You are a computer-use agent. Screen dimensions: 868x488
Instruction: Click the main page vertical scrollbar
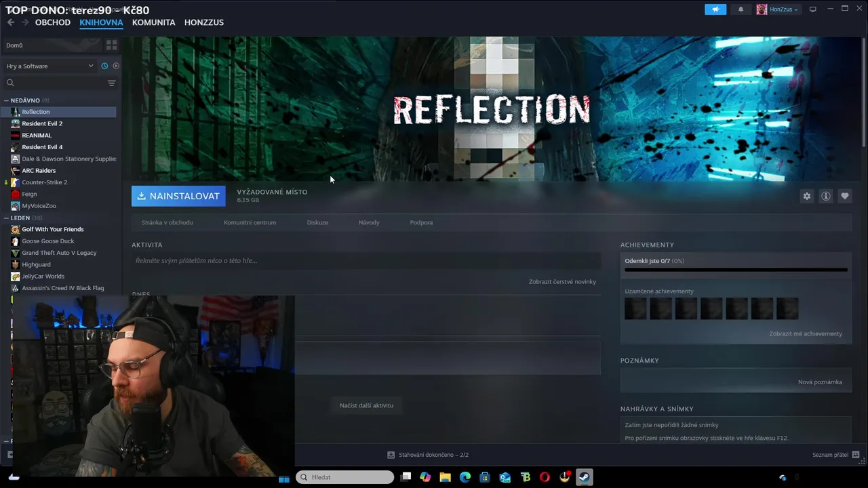[x=865, y=91]
